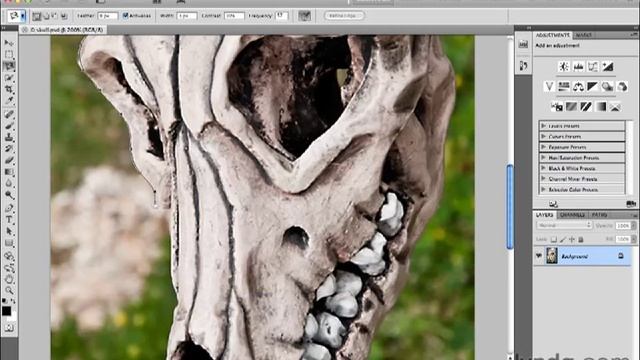The height and width of the screenshot is (360, 640).
Task: Toggle the Anti-alias checkbox
Action: (x=126, y=16)
